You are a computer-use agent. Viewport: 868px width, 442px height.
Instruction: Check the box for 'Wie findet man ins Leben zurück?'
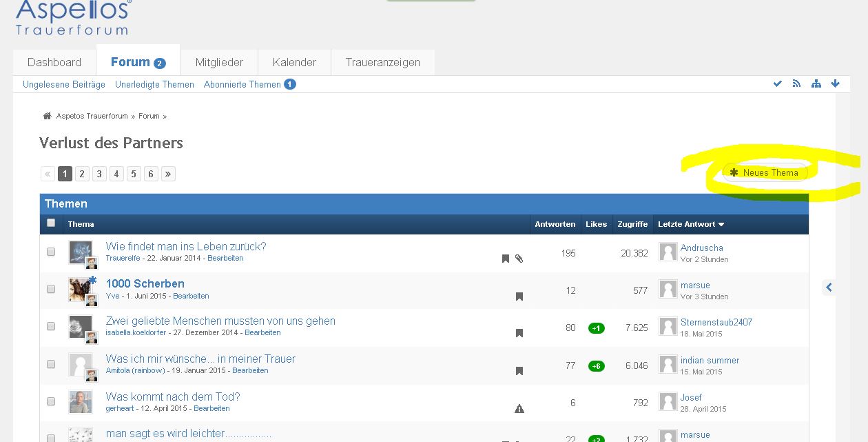[x=51, y=252]
